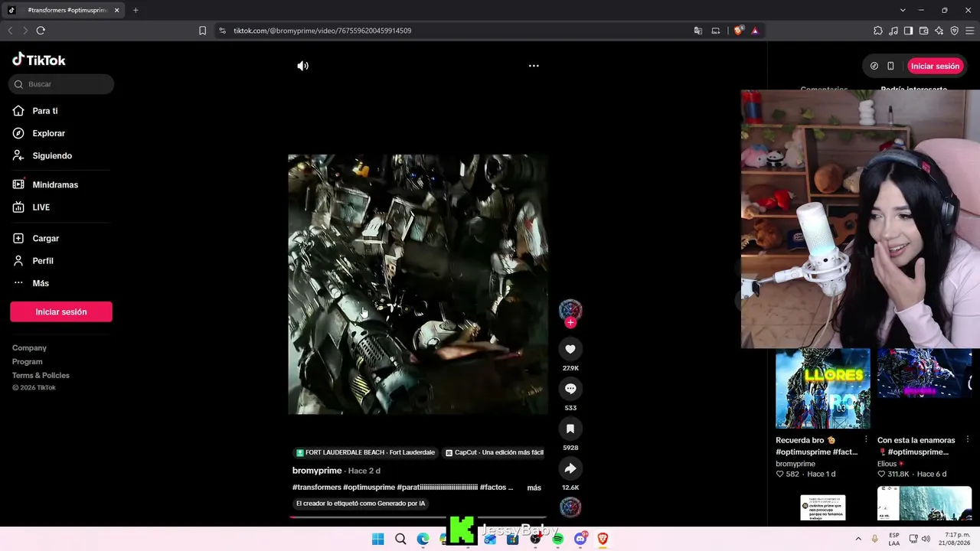Image resolution: width=980 pixels, height=551 pixels.
Task: Open the Brave Rewards triangle icon
Action: (x=755, y=31)
